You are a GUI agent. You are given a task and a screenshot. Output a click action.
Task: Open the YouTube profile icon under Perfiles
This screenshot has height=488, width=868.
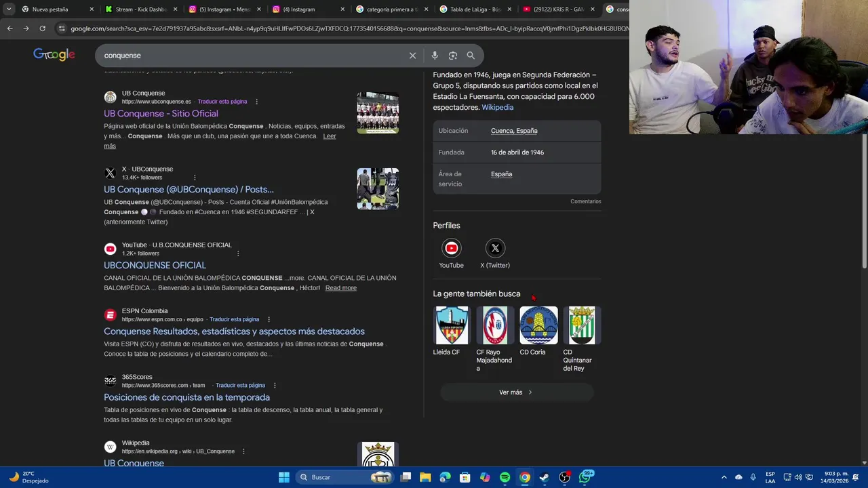tap(451, 248)
